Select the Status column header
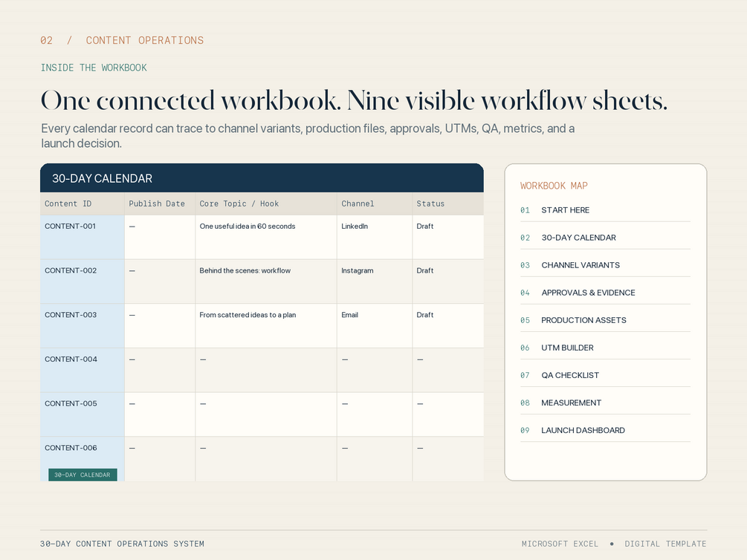The height and width of the screenshot is (560, 747). 447,204
